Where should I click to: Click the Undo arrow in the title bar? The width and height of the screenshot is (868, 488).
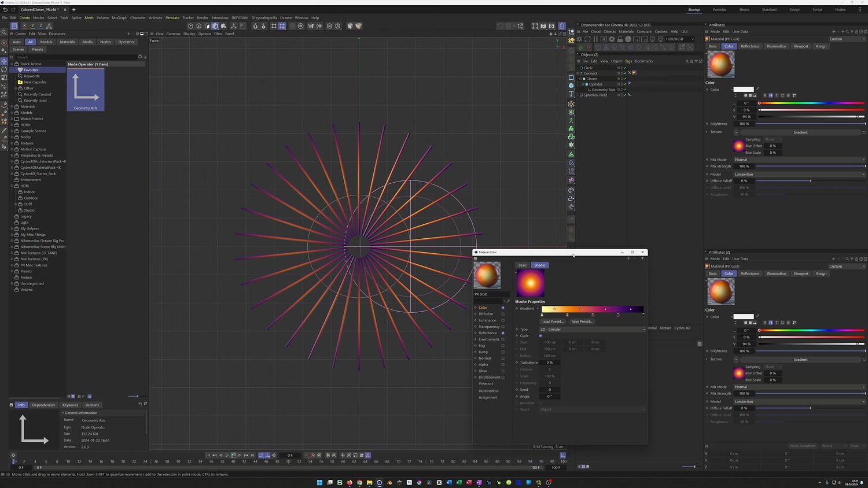[x=5, y=10]
